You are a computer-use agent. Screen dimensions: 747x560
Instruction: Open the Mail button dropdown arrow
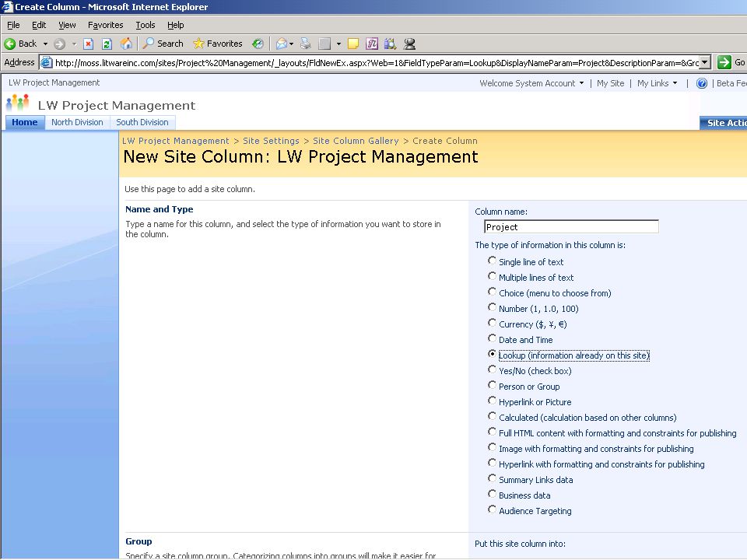pos(291,44)
